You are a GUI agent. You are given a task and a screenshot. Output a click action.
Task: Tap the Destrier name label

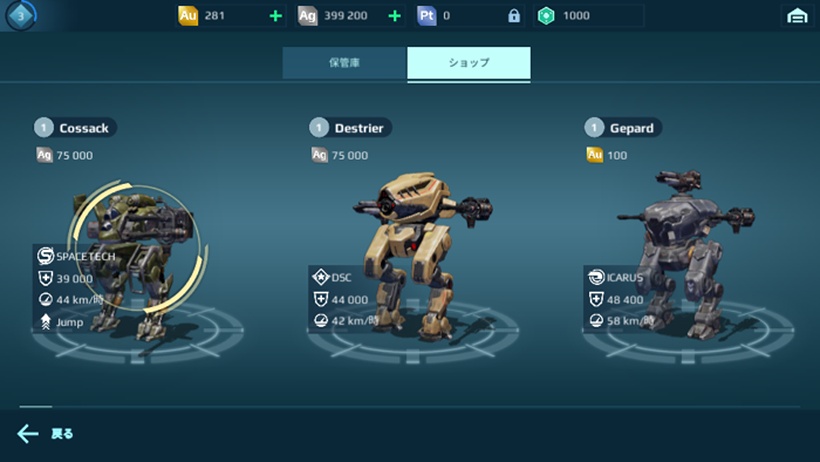[359, 128]
